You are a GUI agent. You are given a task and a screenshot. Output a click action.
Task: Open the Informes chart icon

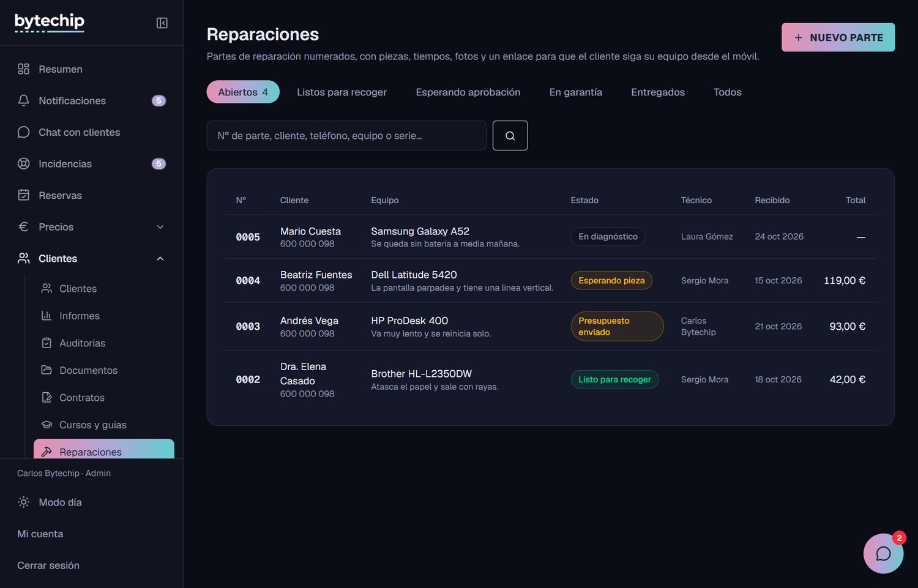pos(47,316)
